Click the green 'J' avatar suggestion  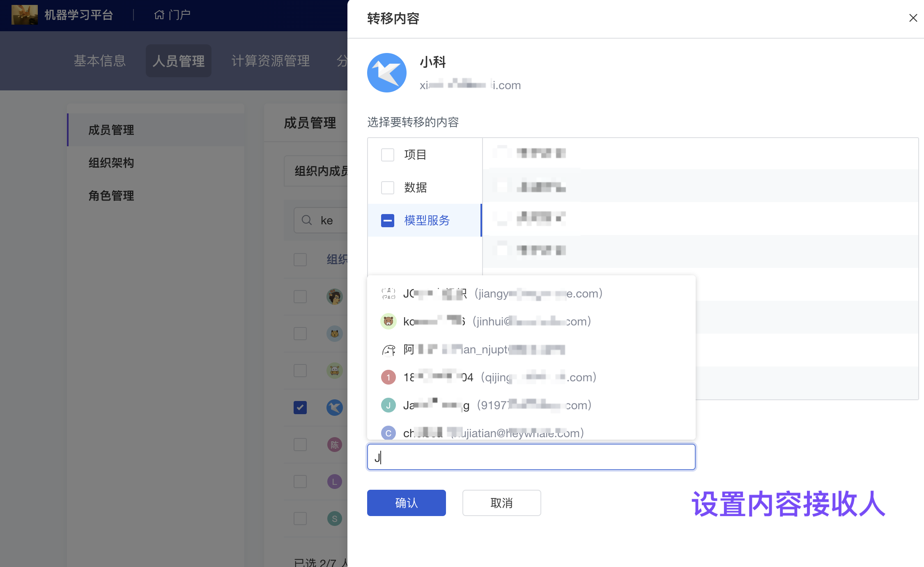click(x=388, y=405)
